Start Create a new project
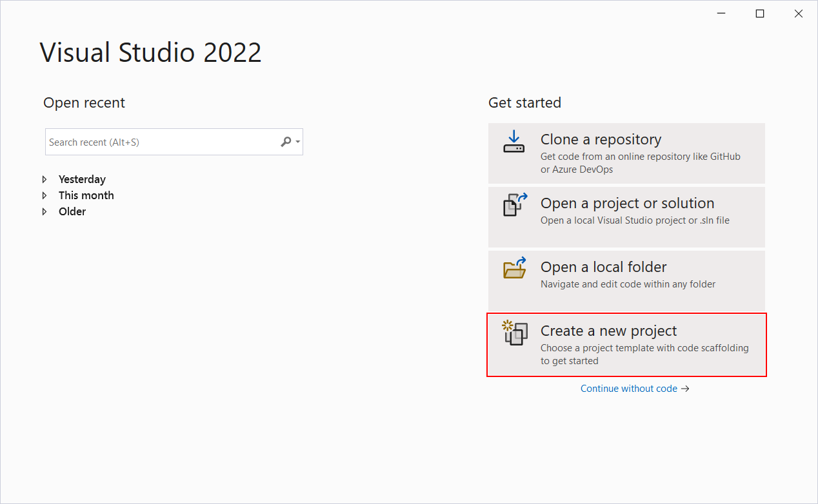 [x=626, y=345]
